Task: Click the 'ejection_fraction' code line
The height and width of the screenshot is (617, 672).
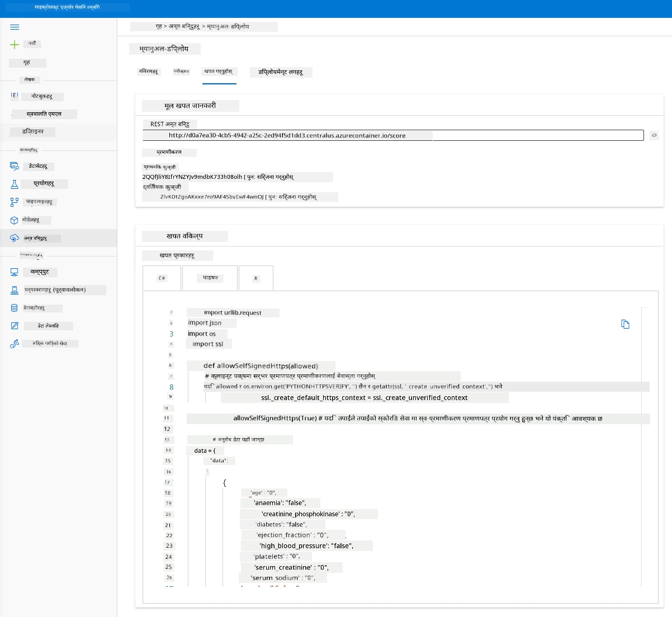Action: tap(292, 535)
